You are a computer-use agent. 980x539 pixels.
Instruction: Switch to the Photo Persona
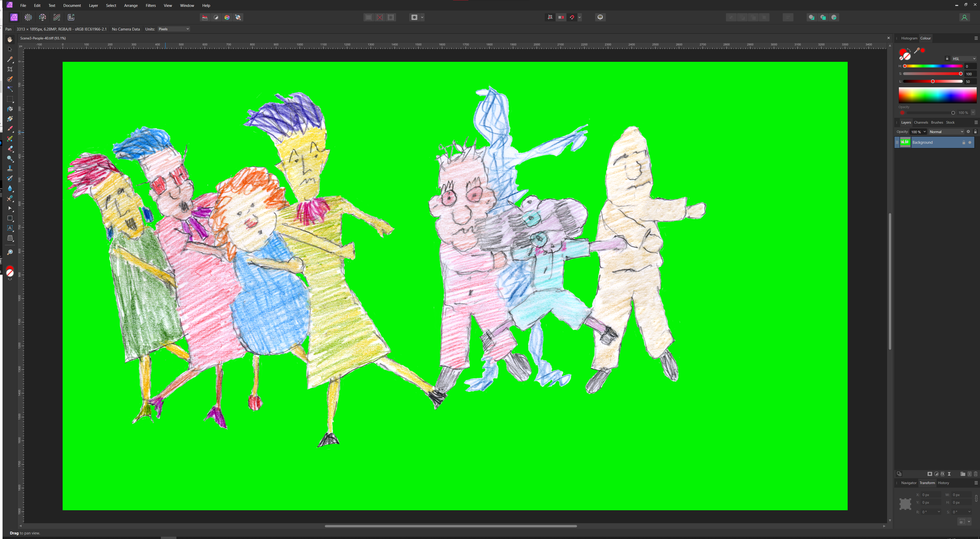(14, 17)
